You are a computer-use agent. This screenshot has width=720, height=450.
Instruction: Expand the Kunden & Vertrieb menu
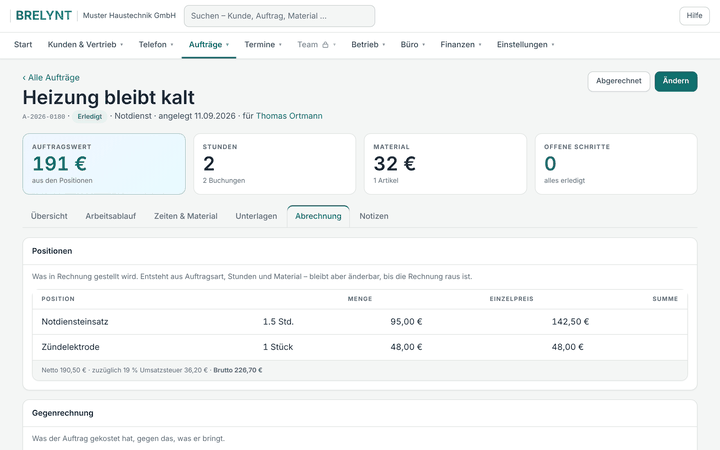(85, 45)
